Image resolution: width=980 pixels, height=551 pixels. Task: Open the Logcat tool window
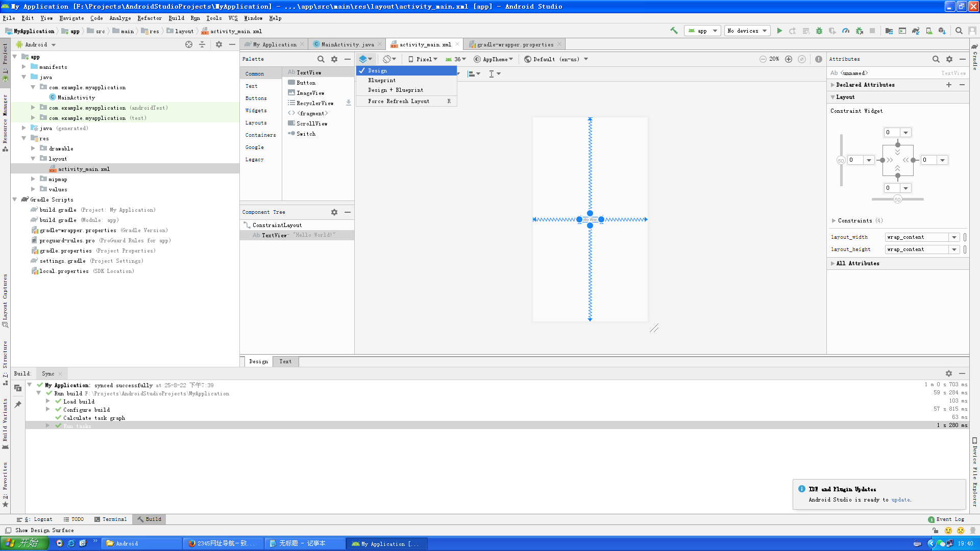35,519
